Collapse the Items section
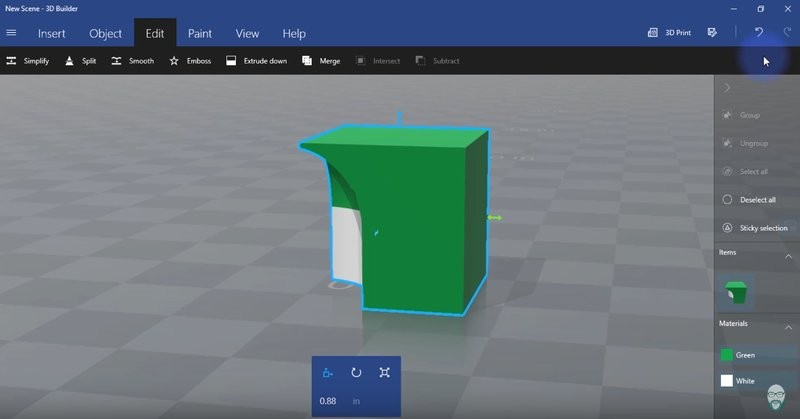 (787, 254)
